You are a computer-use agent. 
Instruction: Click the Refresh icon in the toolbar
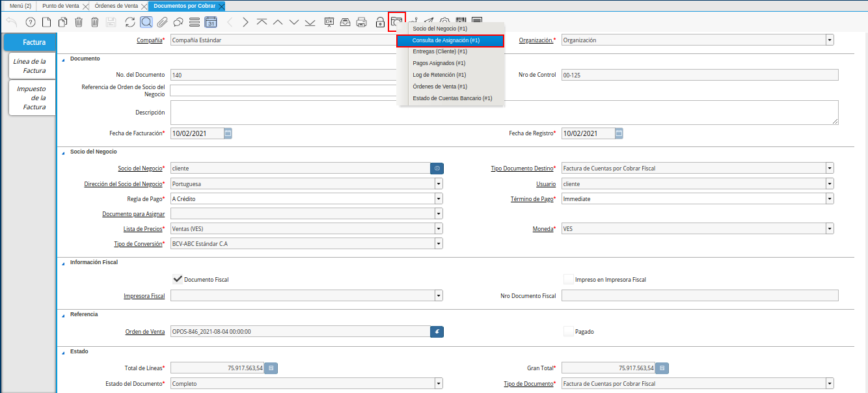(x=130, y=22)
